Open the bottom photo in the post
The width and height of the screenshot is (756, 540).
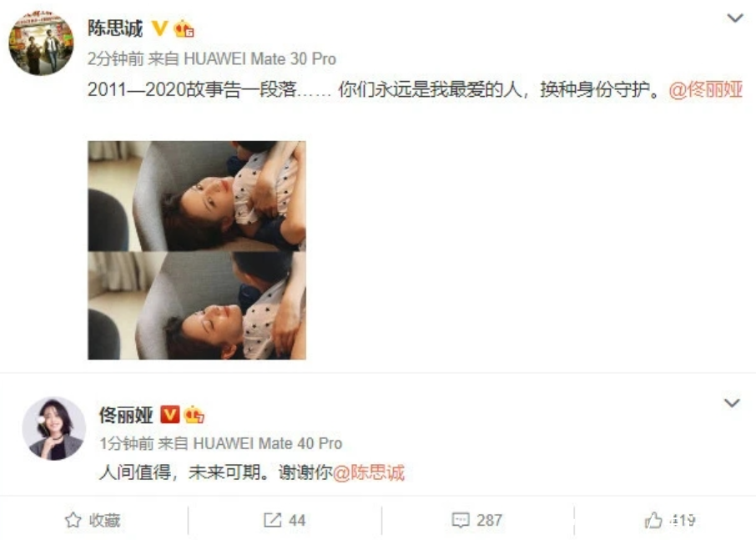(x=197, y=305)
